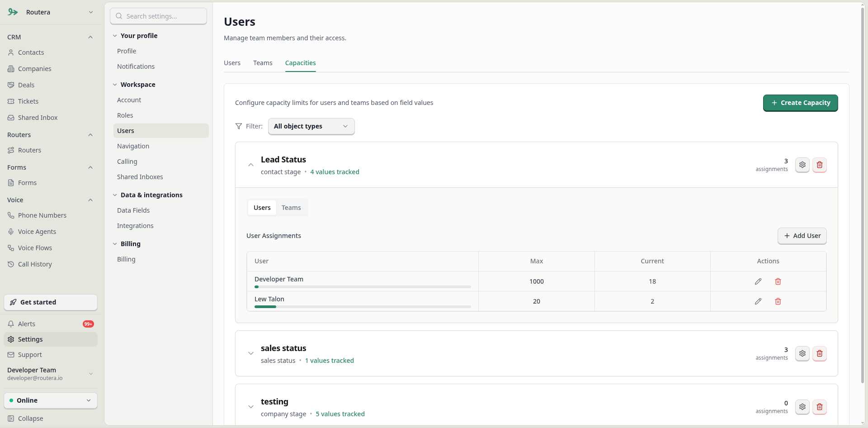Switch to the top Teams tab

[263, 63]
